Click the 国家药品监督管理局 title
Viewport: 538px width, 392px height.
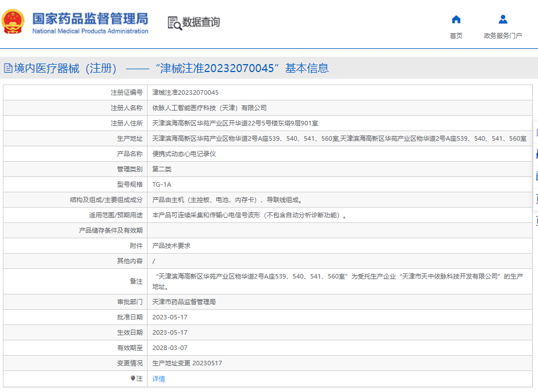point(90,19)
